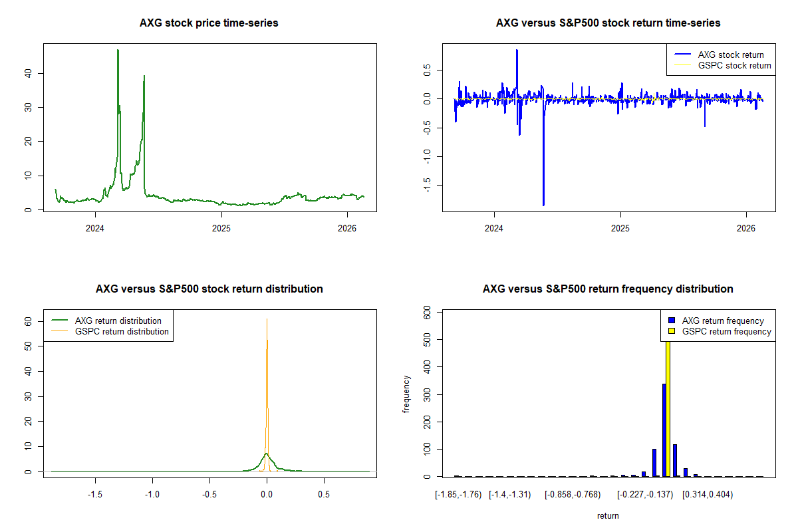The height and width of the screenshot is (532, 798).
Task: Click the 'frequency' y-axis label
Action: tap(406, 394)
